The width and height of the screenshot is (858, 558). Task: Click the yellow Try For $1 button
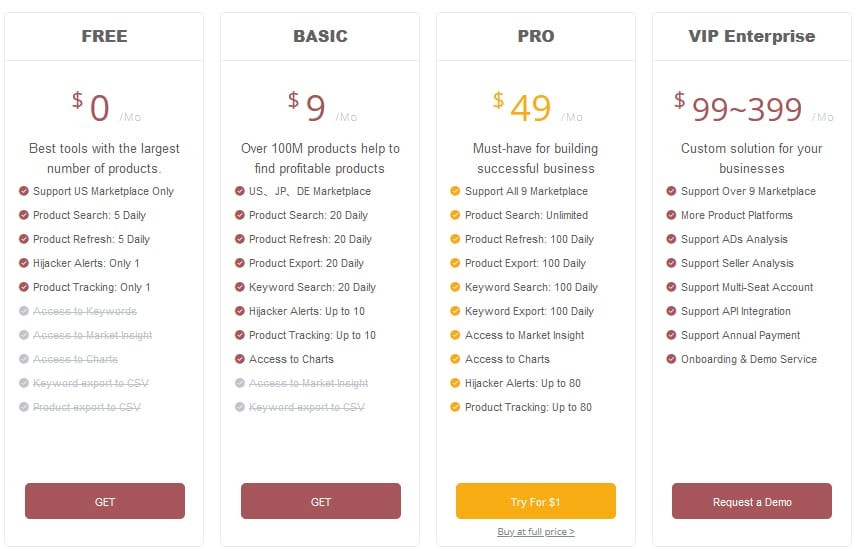(536, 501)
